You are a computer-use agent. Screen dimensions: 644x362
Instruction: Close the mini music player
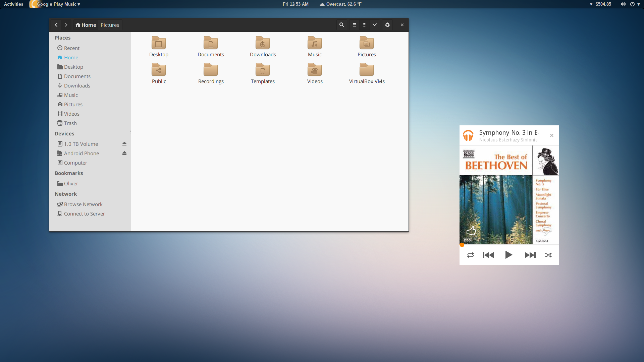point(552,135)
